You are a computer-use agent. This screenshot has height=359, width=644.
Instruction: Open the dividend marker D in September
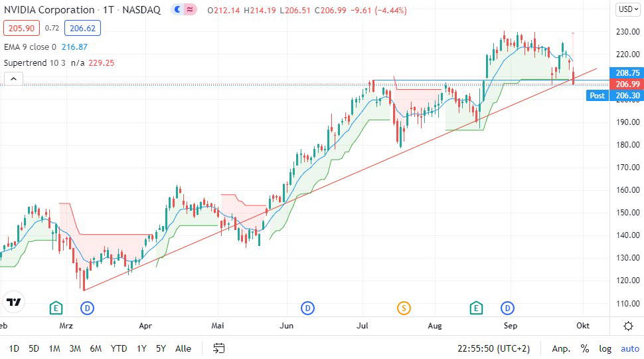[508, 308]
